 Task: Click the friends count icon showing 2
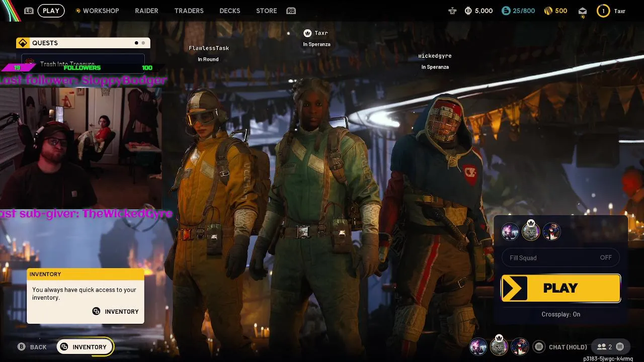tap(604, 347)
